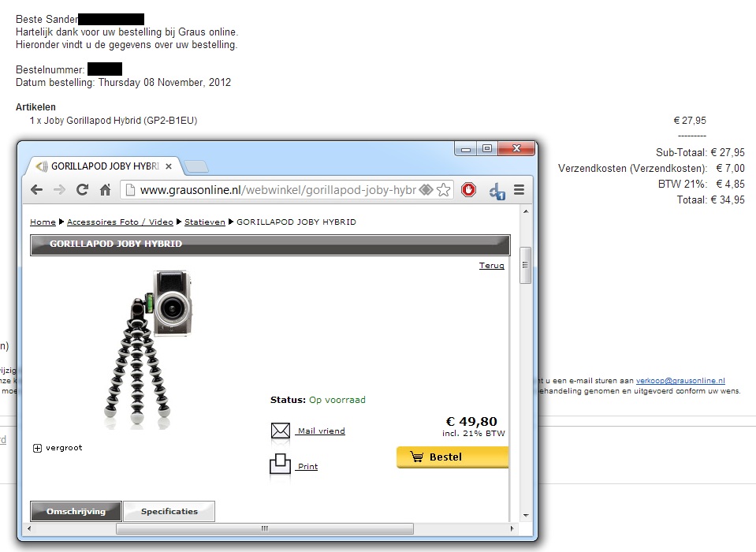Click the Print link

[307, 466]
